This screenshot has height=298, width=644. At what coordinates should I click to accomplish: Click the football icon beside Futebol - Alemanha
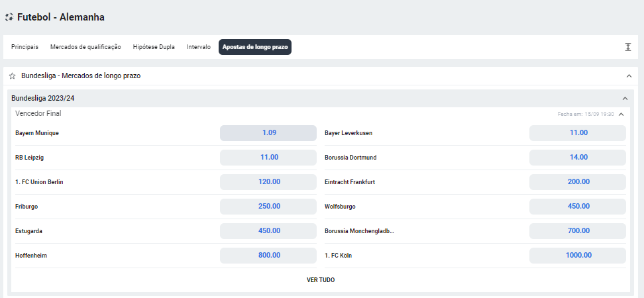coord(9,18)
